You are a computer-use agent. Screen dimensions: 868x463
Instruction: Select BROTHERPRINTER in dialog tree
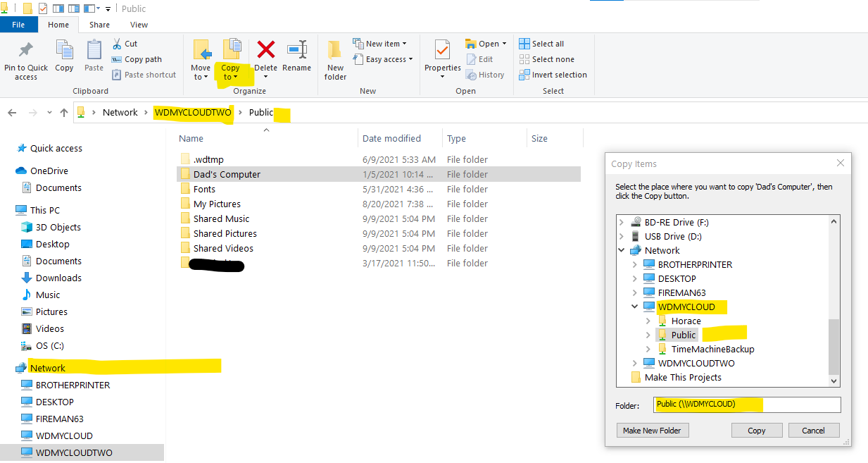695,264
